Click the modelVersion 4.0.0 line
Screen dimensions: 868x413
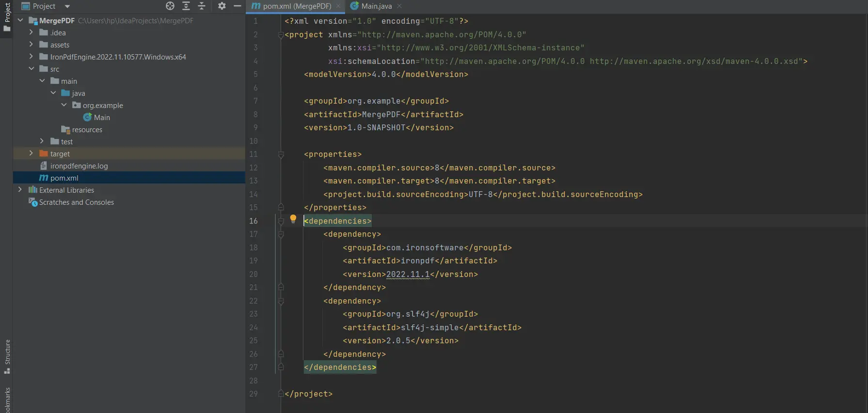point(386,75)
